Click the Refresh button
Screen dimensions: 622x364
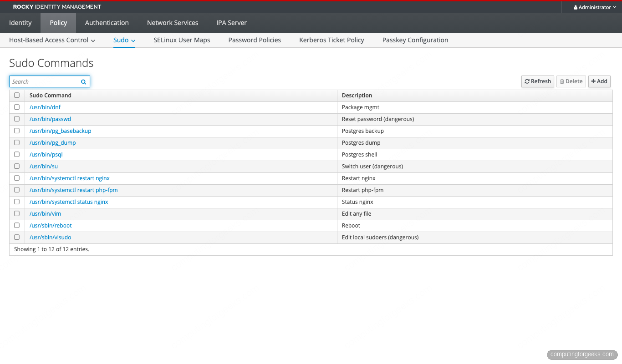[x=538, y=81]
